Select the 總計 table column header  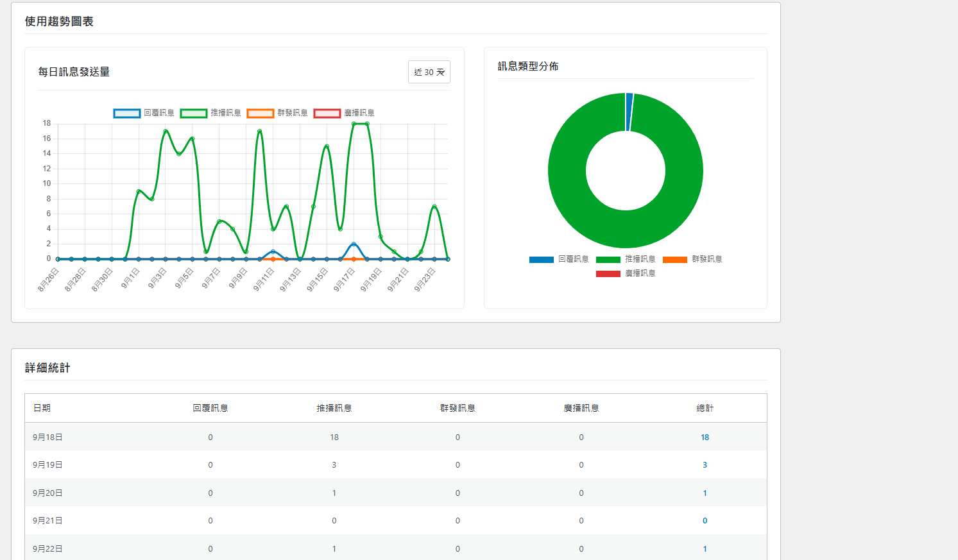(x=705, y=408)
